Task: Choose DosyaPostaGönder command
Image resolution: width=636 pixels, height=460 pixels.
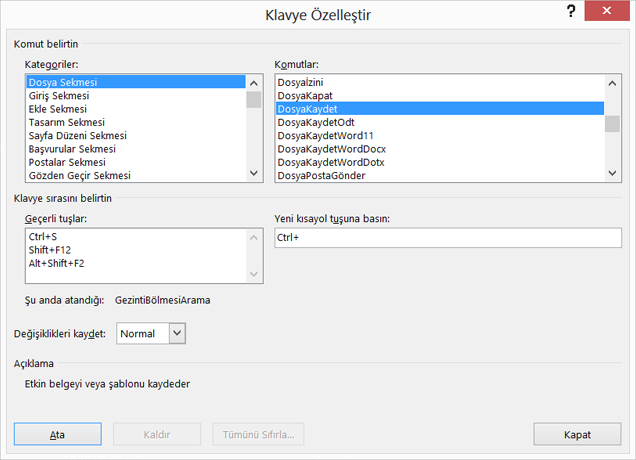Action: point(440,176)
